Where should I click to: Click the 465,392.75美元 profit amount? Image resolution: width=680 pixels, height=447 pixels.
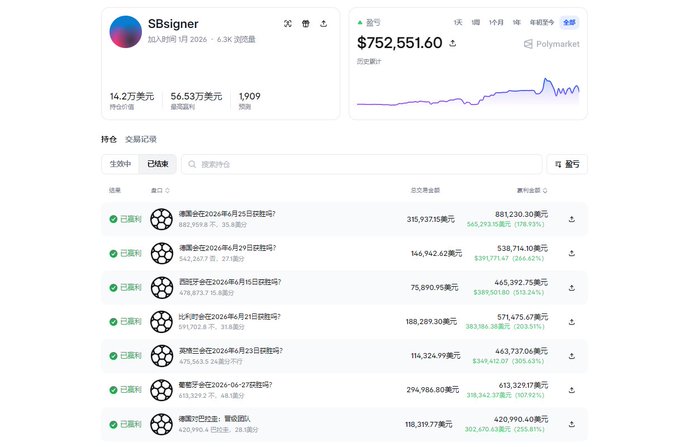tap(521, 282)
